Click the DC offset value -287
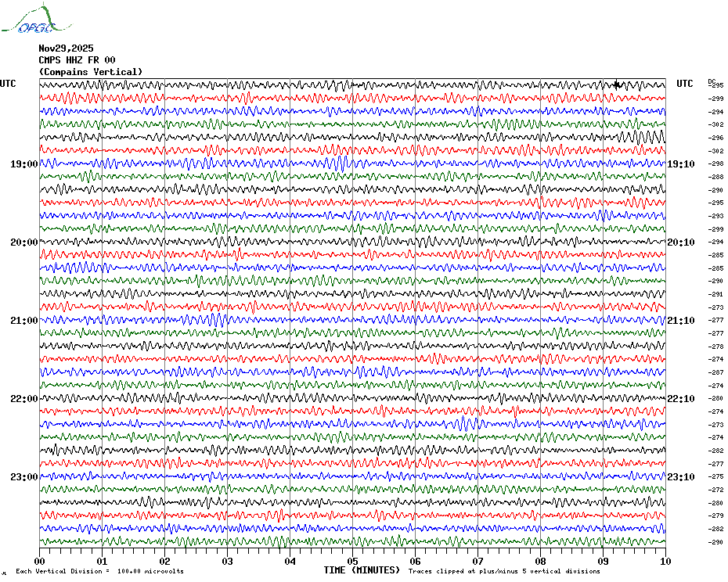Image resolution: width=728 pixels, height=582 pixels. (x=716, y=372)
